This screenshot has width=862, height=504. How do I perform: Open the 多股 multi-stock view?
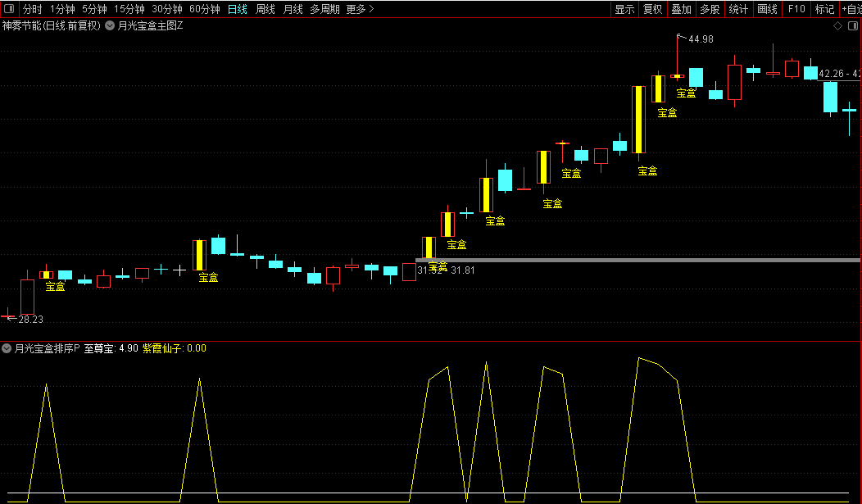pos(710,9)
